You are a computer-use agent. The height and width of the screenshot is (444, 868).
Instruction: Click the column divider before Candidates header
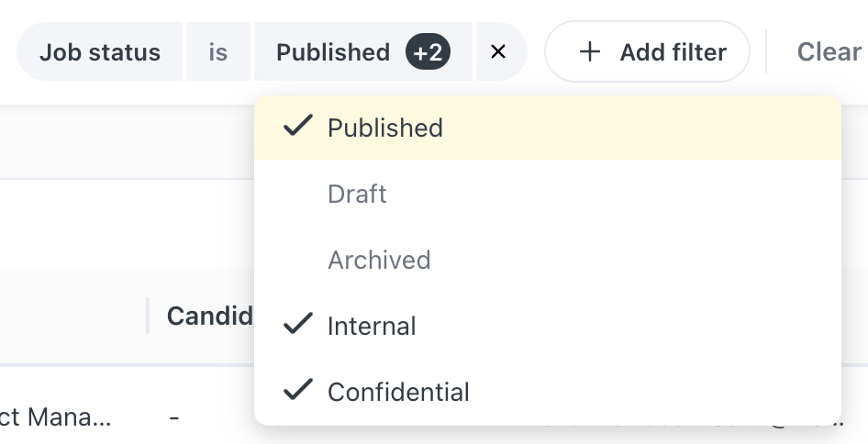tap(147, 316)
